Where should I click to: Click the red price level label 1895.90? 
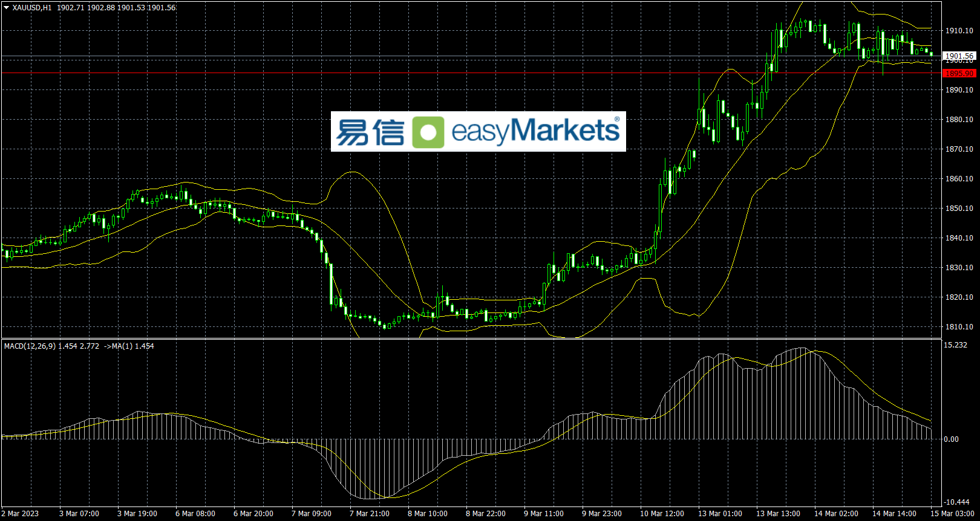tap(959, 73)
